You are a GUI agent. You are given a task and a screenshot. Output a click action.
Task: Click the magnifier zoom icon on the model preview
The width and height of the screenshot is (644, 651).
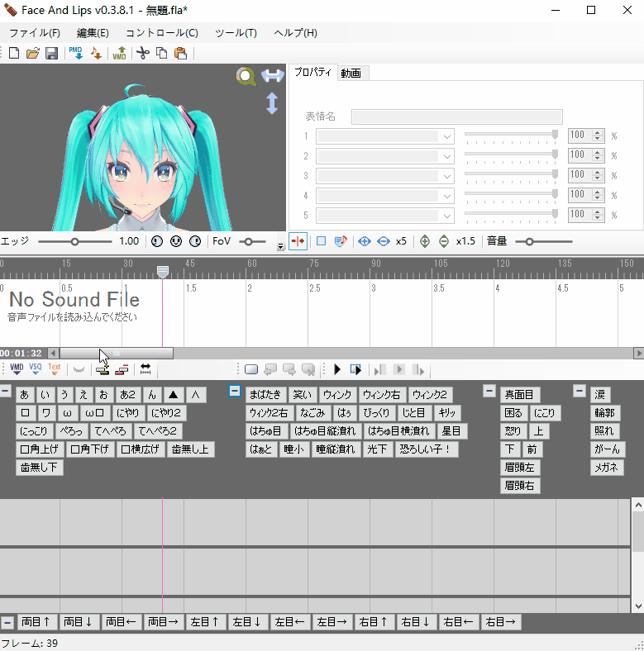246,76
